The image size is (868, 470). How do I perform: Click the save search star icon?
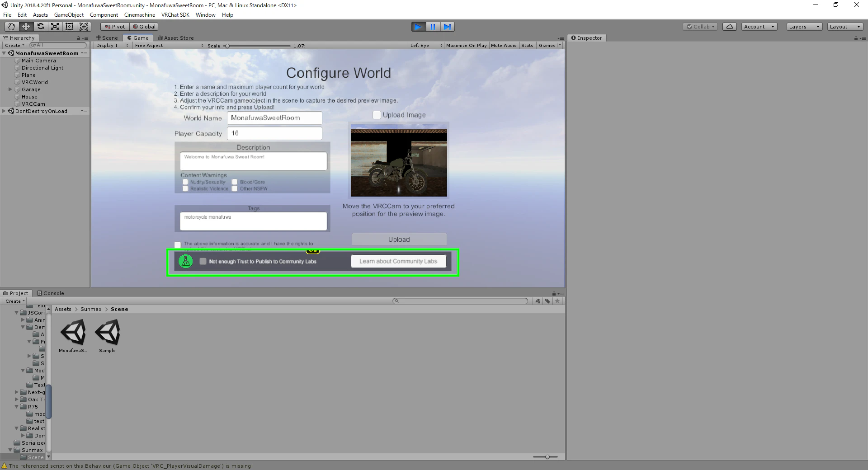(557, 301)
